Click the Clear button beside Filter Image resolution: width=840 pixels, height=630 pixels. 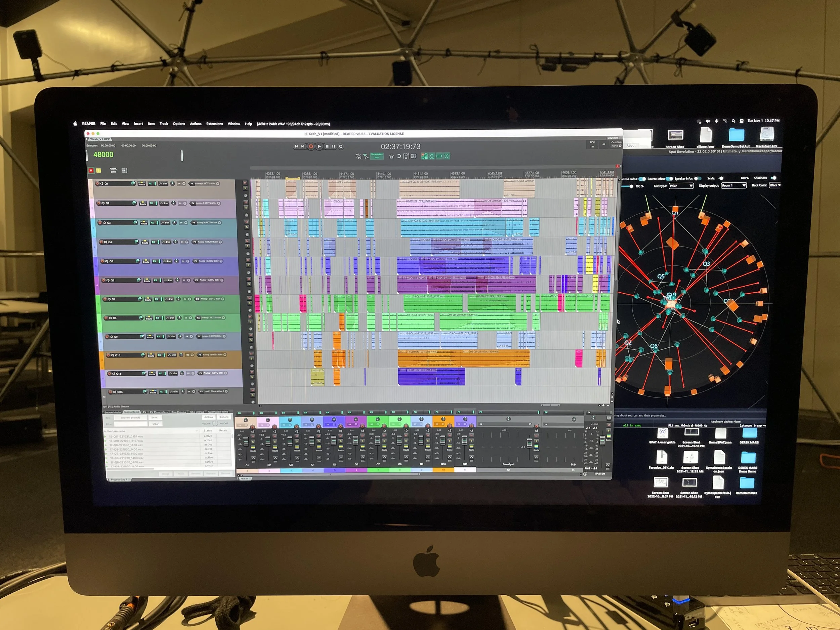pyautogui.click(x=155, y=424)
